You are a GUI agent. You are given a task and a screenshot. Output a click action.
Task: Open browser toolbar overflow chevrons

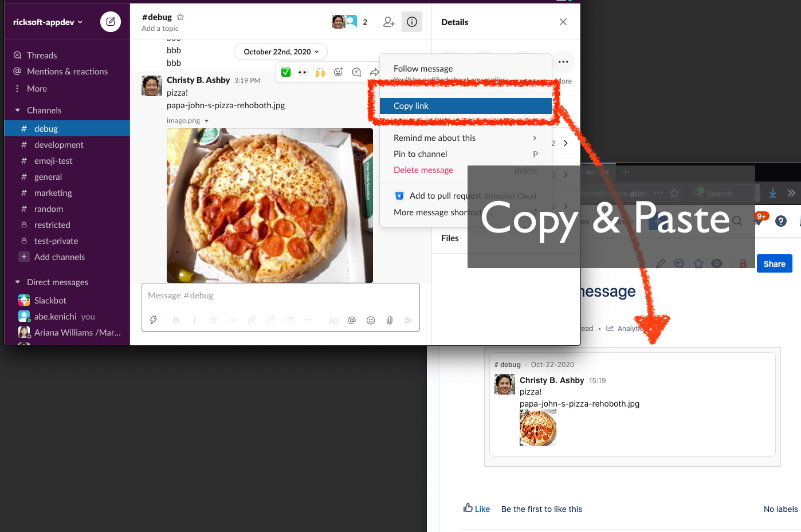click(791, 193)
